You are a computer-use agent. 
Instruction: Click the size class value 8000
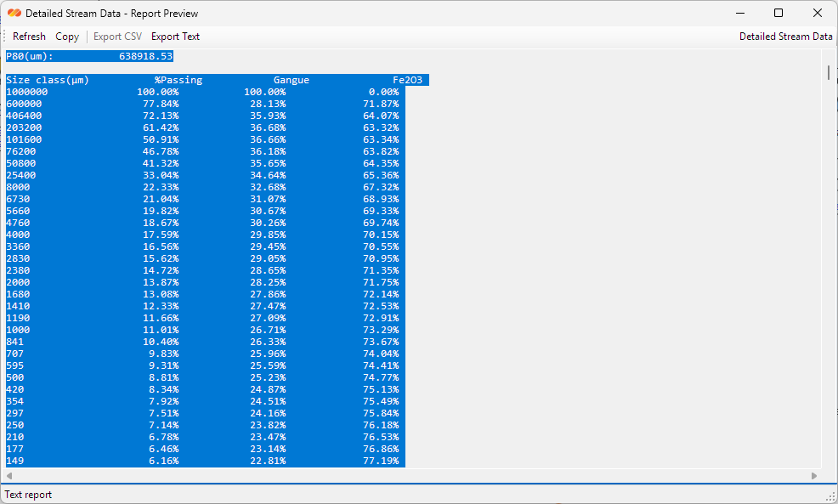pos(18,187)
